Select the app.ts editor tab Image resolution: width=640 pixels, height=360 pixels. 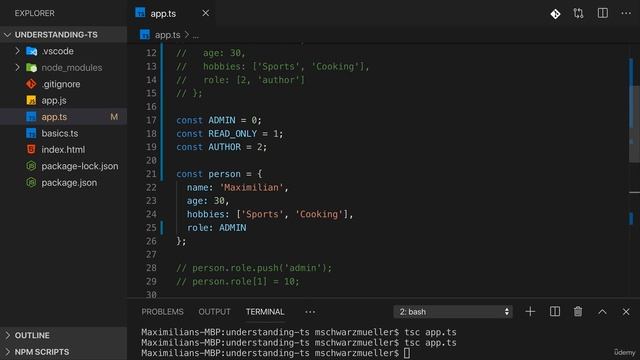pyautogui.click(x=172, y=13)
